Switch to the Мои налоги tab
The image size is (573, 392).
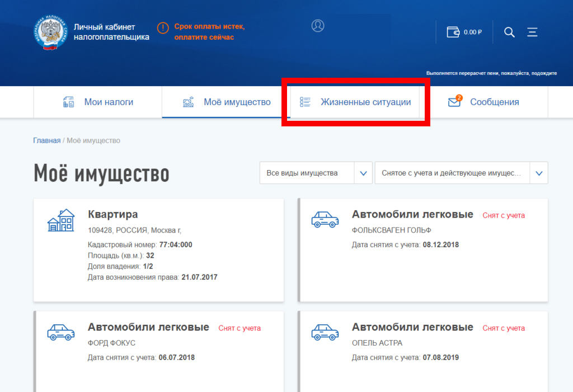(x=98, y=102)
